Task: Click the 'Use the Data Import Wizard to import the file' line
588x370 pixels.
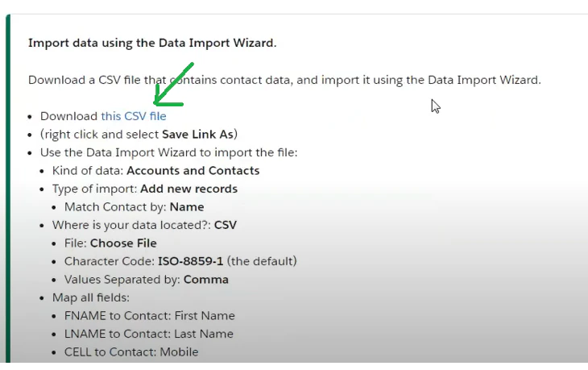Action: 169,152
